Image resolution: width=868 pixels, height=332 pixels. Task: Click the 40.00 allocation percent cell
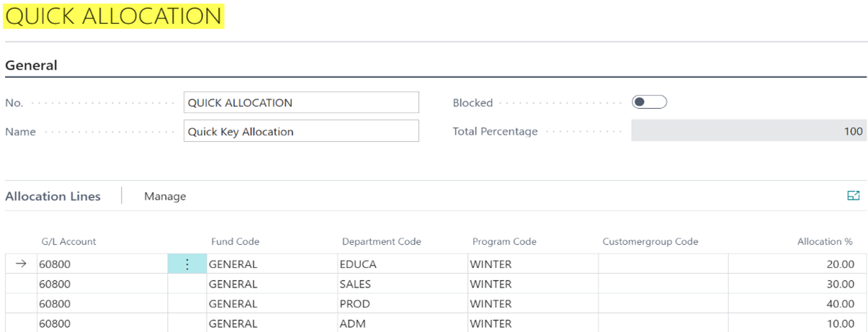pyautogui.click(x=797, y=304)
